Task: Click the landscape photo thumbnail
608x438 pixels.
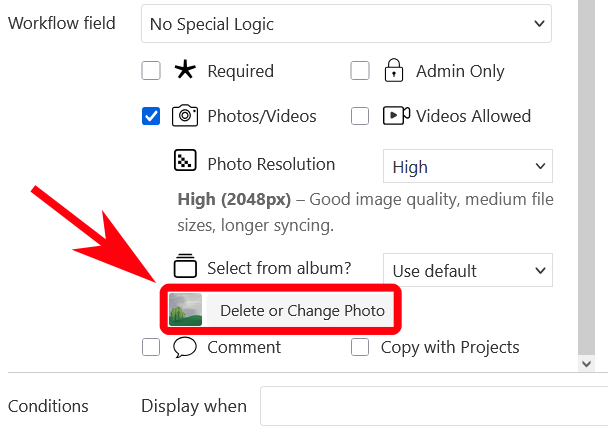Action: point(186,310)
